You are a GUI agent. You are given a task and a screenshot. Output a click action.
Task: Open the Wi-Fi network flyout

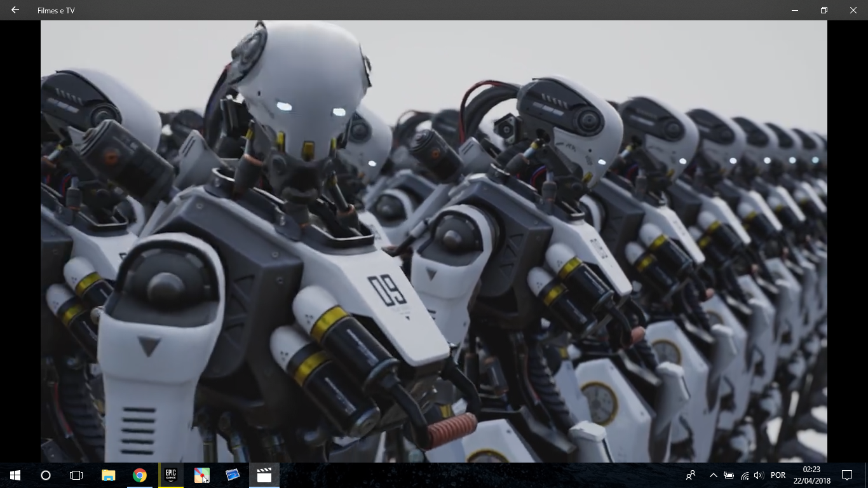coord(744,475)
